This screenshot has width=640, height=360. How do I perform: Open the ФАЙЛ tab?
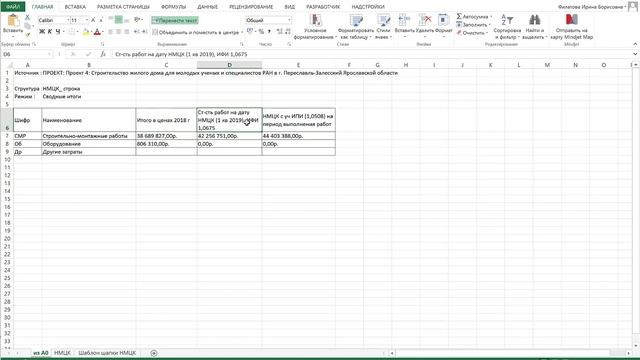[13, 7]
